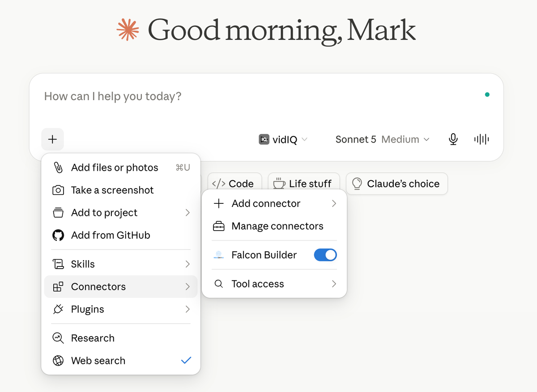Image resolution: width=537 pixels, height=392 pixels.
Task: Click the ⌘U shortcut hint text
Action: [x=183, y=168]
